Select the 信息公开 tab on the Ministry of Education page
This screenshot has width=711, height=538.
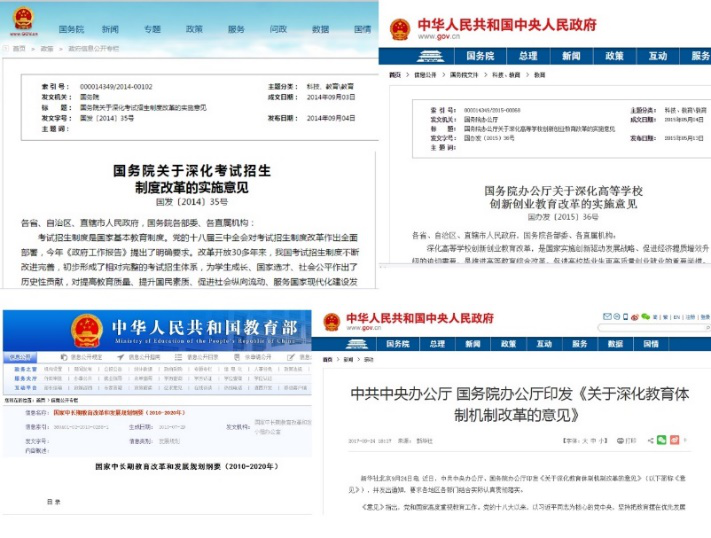[x=20, y=357]
